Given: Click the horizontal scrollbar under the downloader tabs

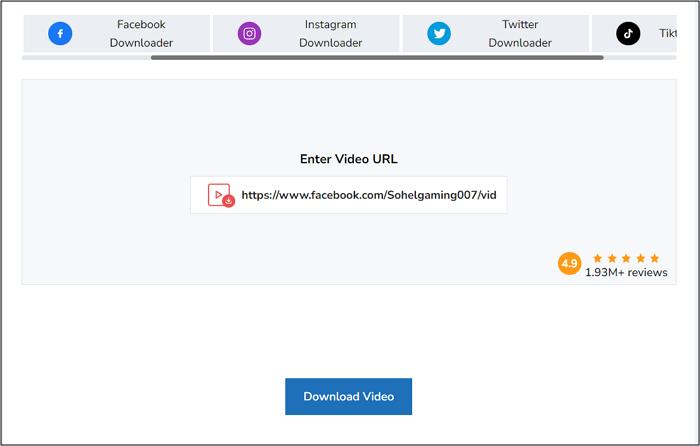Looking at the screenshot, I should pos(377,58).
